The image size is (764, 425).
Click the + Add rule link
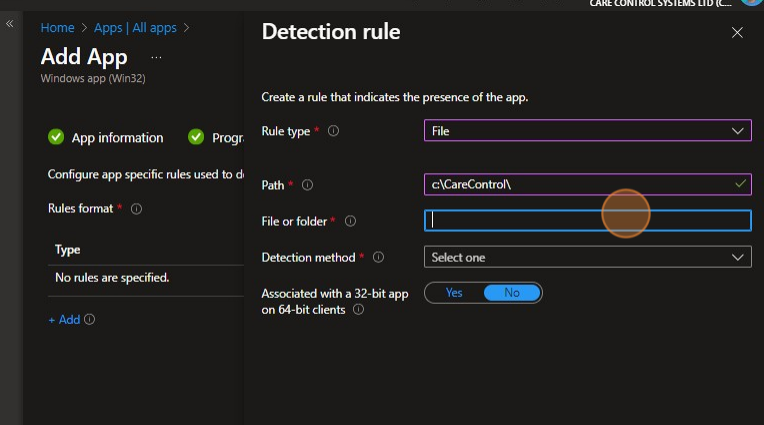click(64, 320)
